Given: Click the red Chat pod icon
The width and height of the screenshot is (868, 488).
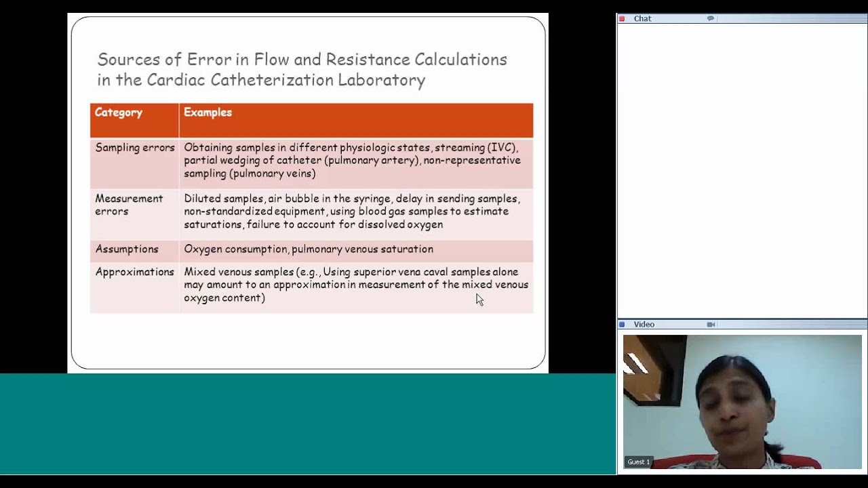Looking at the screenshot, I should click(622, 19).
